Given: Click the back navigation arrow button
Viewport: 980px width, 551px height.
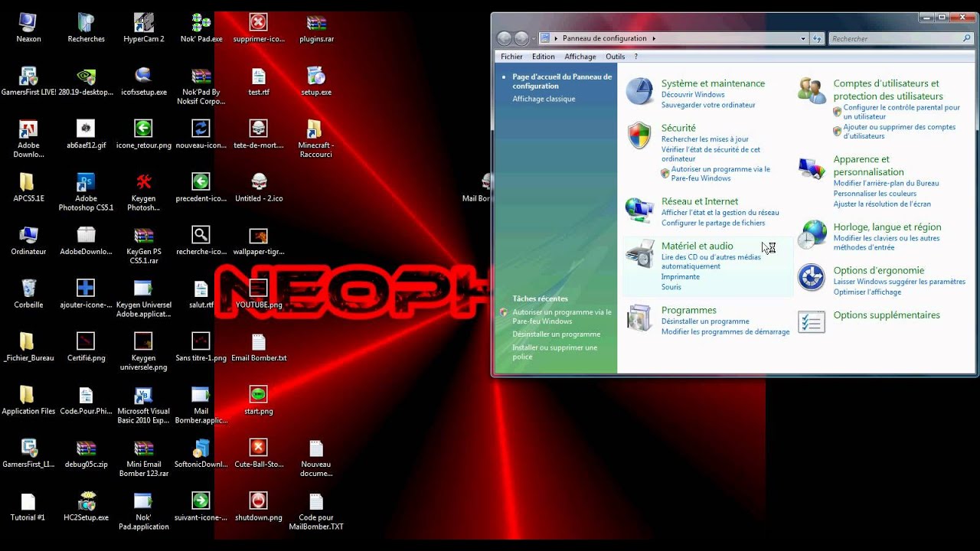Looking at the screenshot, I should (504, 38).
